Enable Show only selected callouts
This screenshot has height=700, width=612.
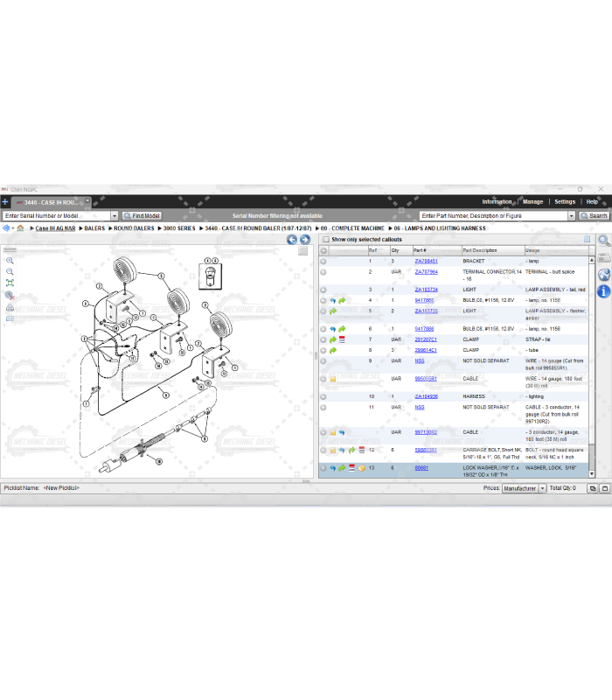pyautogui.click(x=326, y=239)
